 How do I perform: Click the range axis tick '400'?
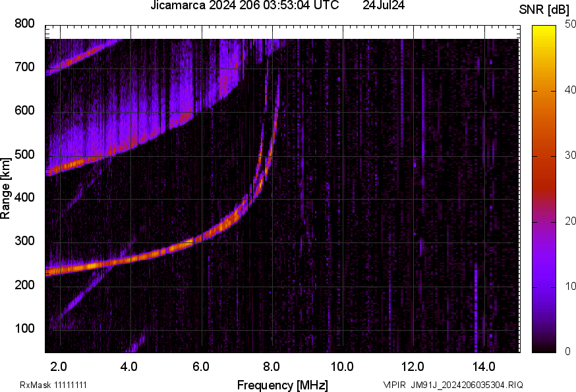[x=24, y=197]
